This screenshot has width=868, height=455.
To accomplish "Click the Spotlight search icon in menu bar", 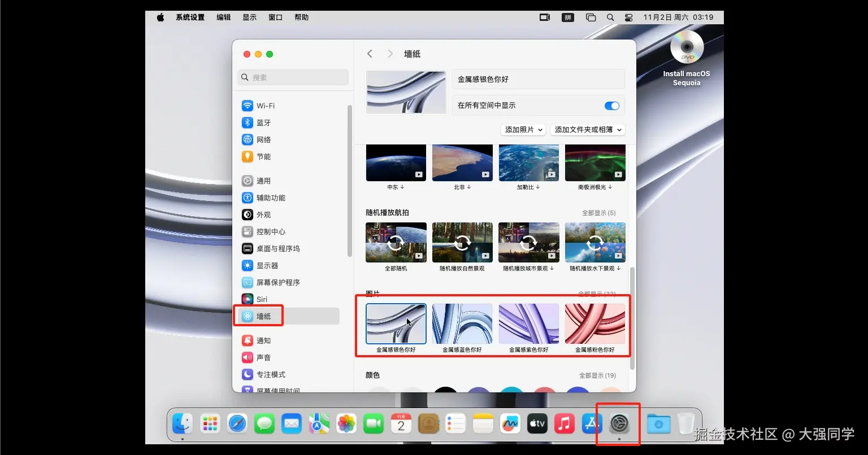I will click(610, 17).
